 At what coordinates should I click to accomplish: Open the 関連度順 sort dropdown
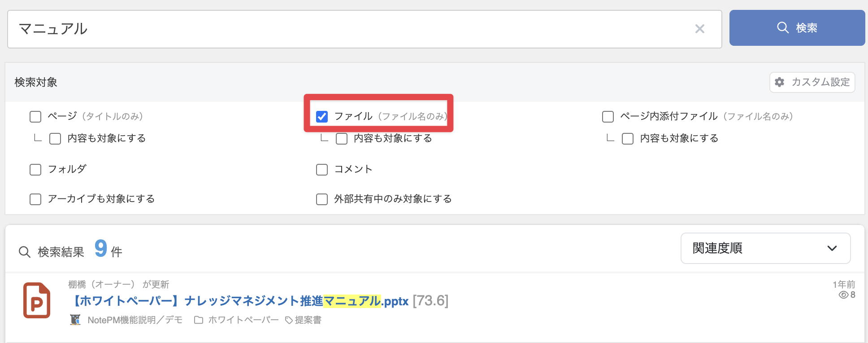[x=765, y=248]
